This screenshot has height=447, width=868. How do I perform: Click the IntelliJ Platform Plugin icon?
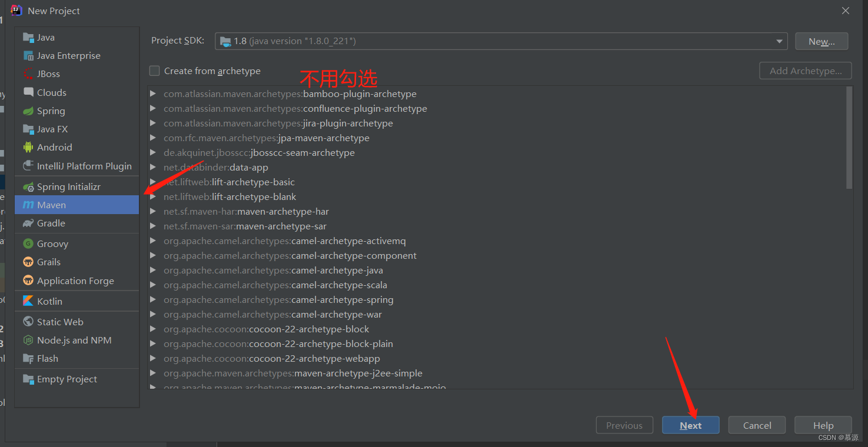pyautogui.click(x=28, y=166)
